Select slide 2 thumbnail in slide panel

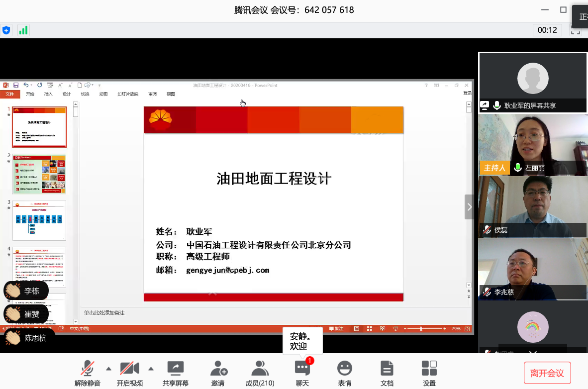[39, 174]
